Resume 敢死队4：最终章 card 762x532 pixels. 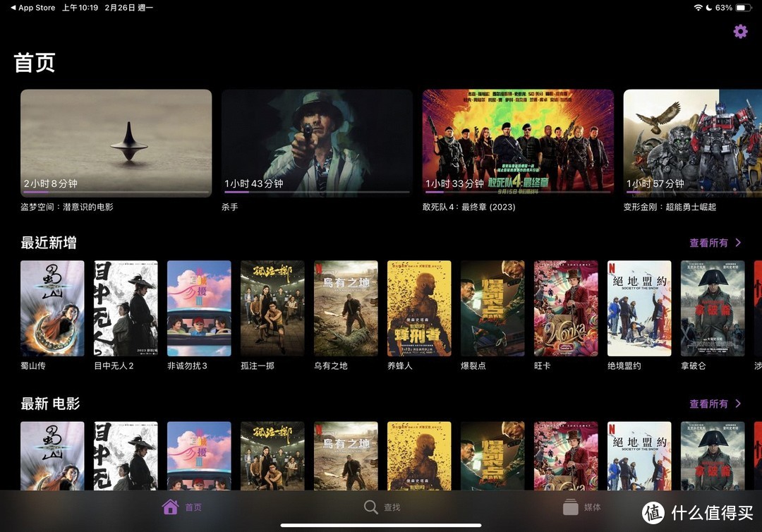coord(518,143)
